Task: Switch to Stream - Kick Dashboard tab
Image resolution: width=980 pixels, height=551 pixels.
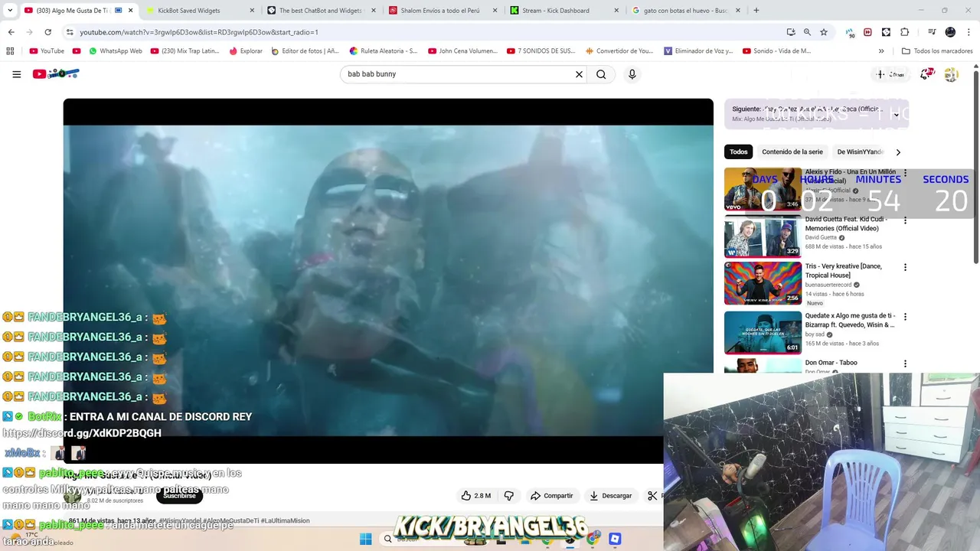Action: (x=564, y=11)
